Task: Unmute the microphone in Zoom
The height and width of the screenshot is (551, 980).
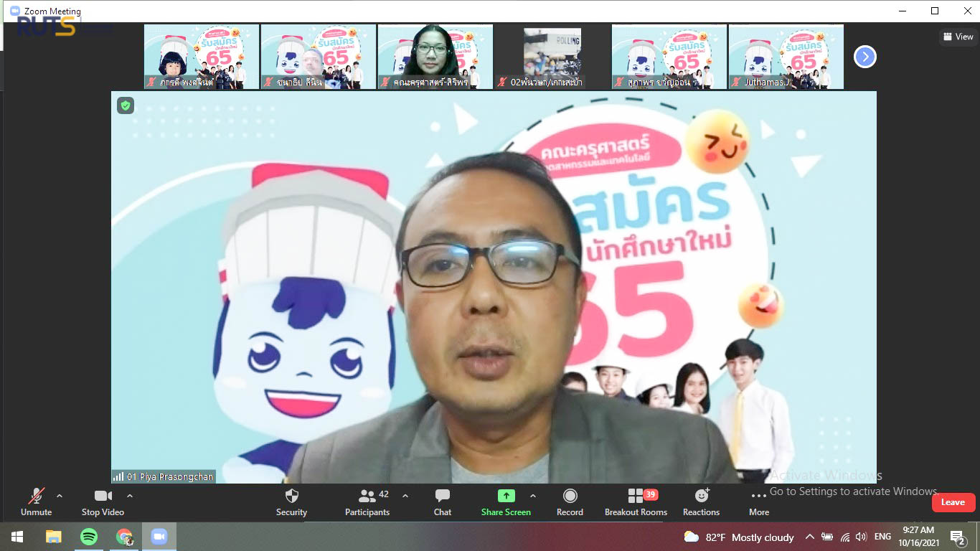Action: tap(36, 501)
